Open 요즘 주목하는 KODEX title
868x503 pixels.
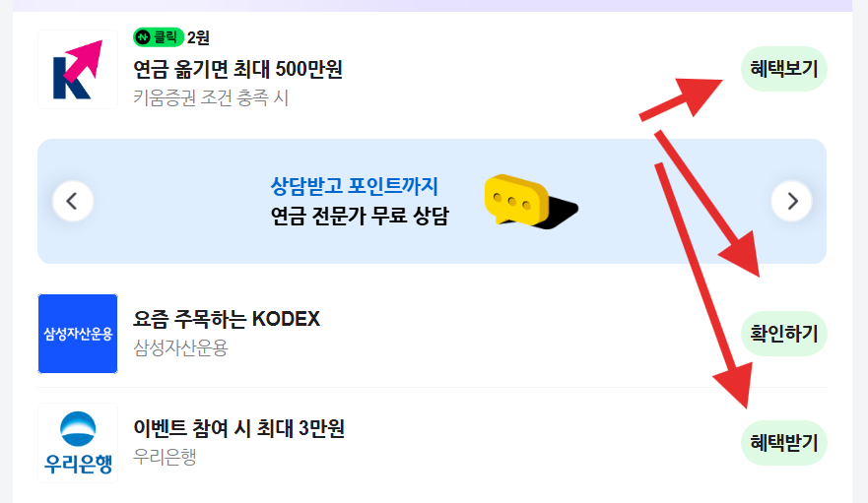227,319
